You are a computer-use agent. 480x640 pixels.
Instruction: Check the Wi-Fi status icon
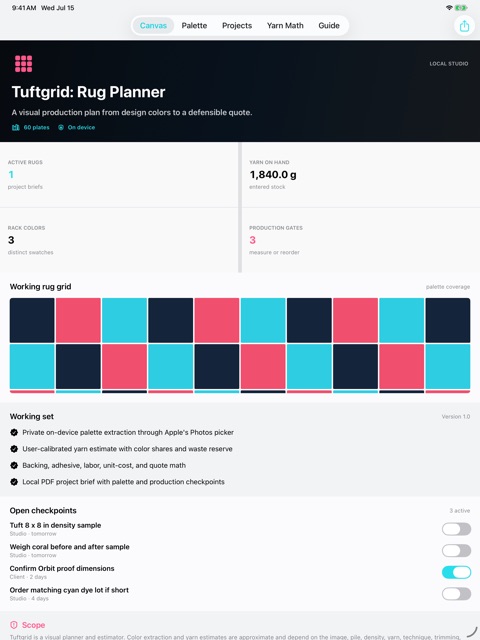[x=449, y=7]
